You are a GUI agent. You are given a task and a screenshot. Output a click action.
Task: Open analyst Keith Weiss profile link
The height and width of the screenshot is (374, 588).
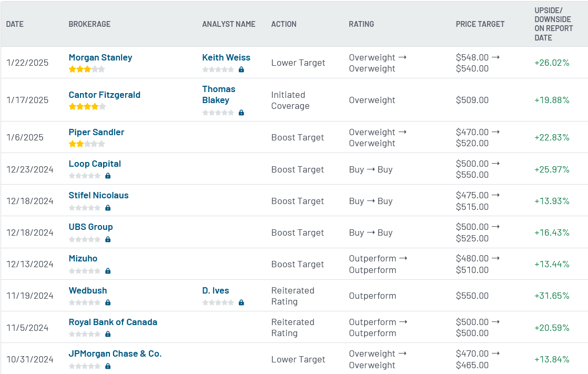[x=226, y=57]
